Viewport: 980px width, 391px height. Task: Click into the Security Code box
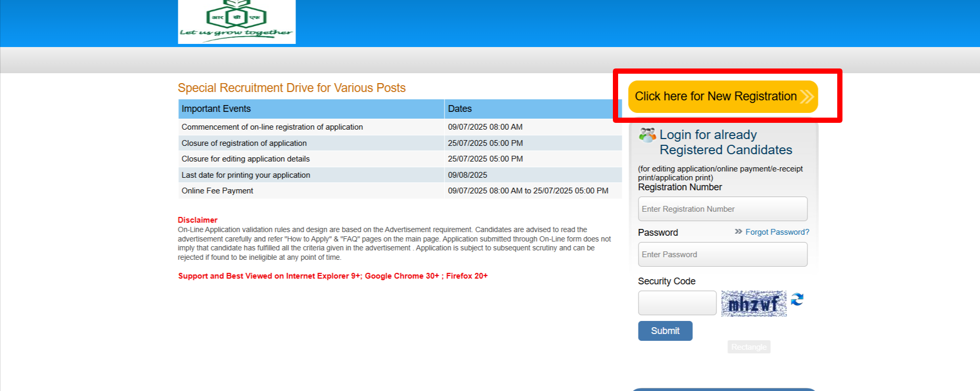[x=677, y=303]
